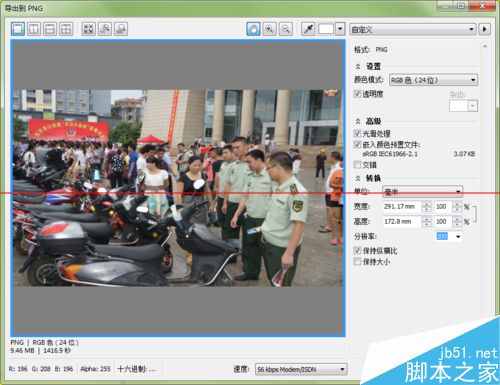The width and height of the screenshot is (500, 385).
Task: Click the seventh toolbar icon, zoom to page
Action: click(121, 29)
